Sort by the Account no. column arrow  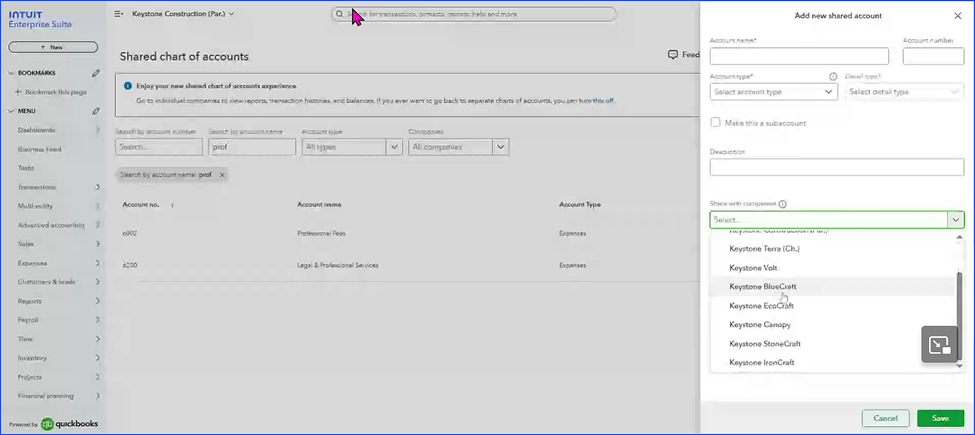tap(172, 204)
